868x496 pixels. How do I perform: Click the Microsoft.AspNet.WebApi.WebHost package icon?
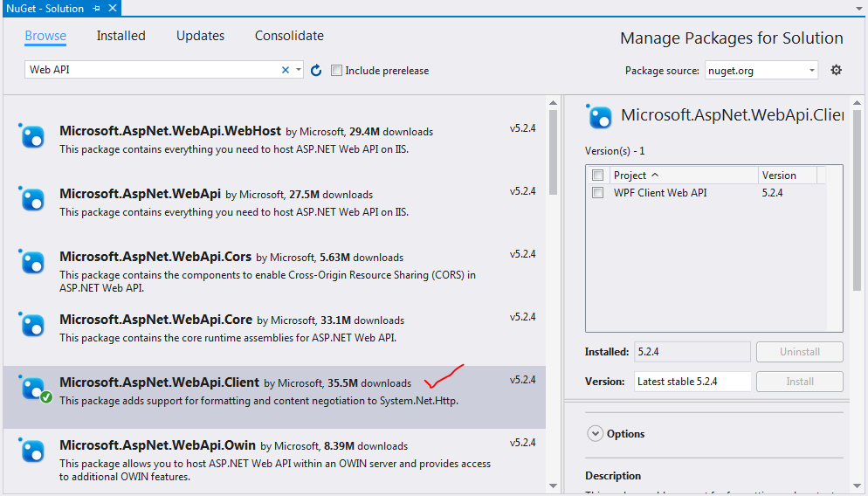(x=32, y=136)
